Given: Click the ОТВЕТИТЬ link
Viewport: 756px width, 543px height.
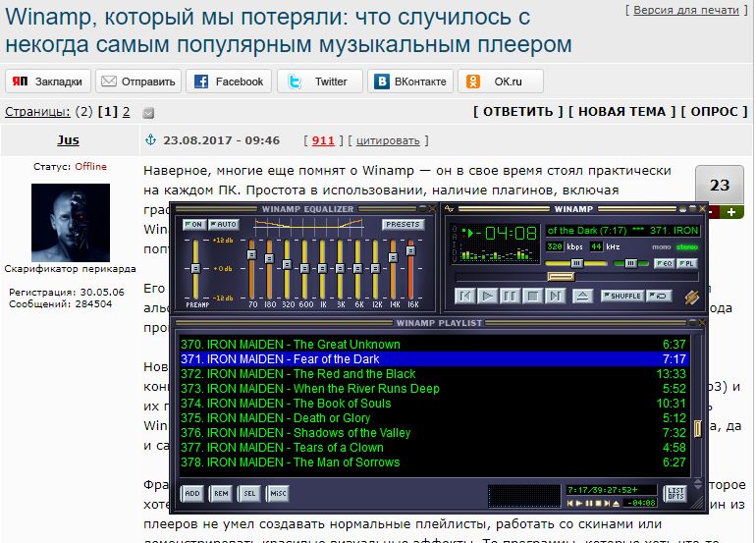Looking at the screenshot, I should tap(517, 111).
